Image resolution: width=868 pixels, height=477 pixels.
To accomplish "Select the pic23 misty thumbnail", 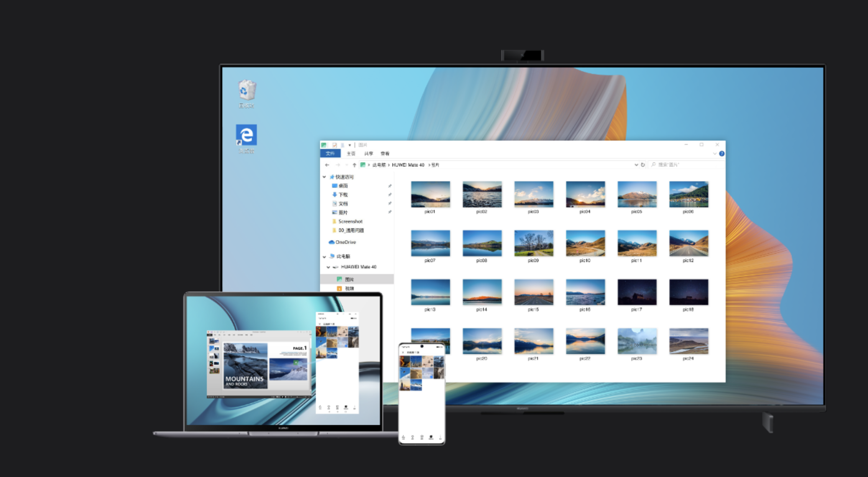I will tap(637, 341).
